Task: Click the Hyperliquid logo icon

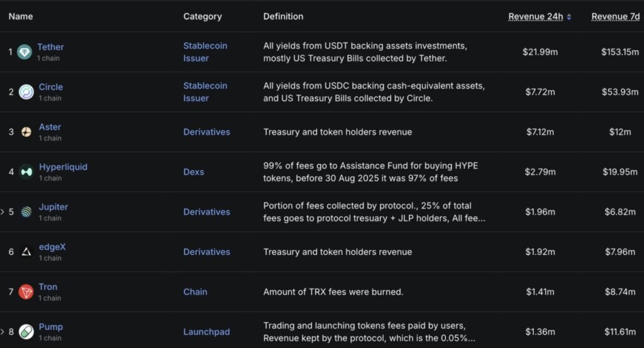Action: [x=26, y=171]
